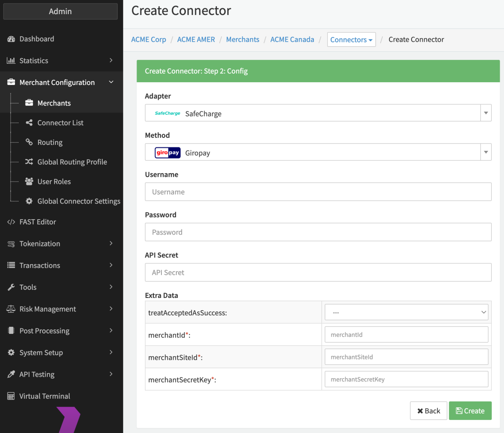Screen dimensions: 504x433
Task: Focus the merchantSiteId input field
Action: pos(406,357)
